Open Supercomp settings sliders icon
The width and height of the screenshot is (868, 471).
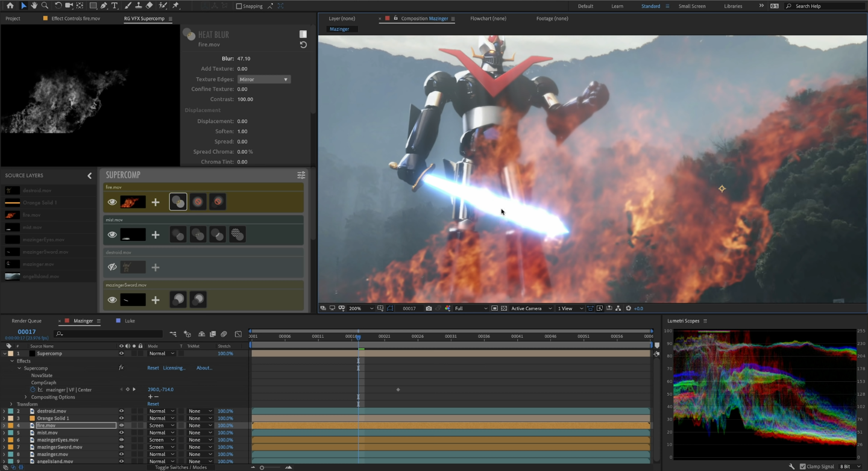tap(301, 175)
